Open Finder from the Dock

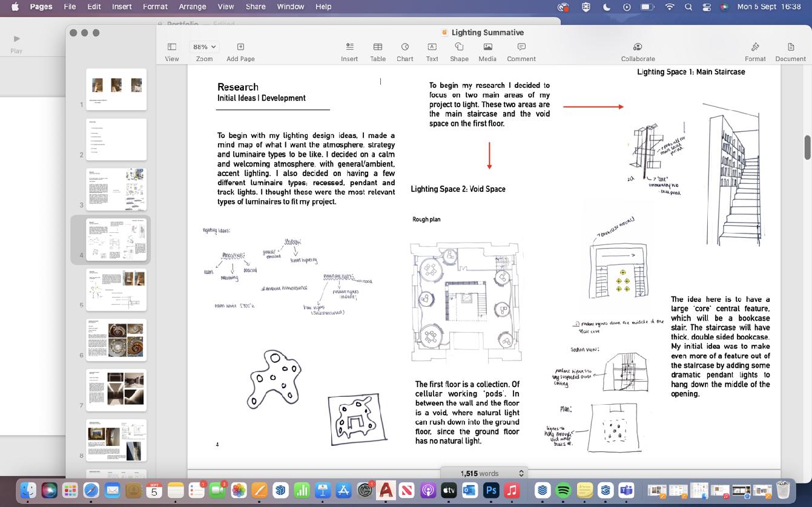[x=28, y=490]
